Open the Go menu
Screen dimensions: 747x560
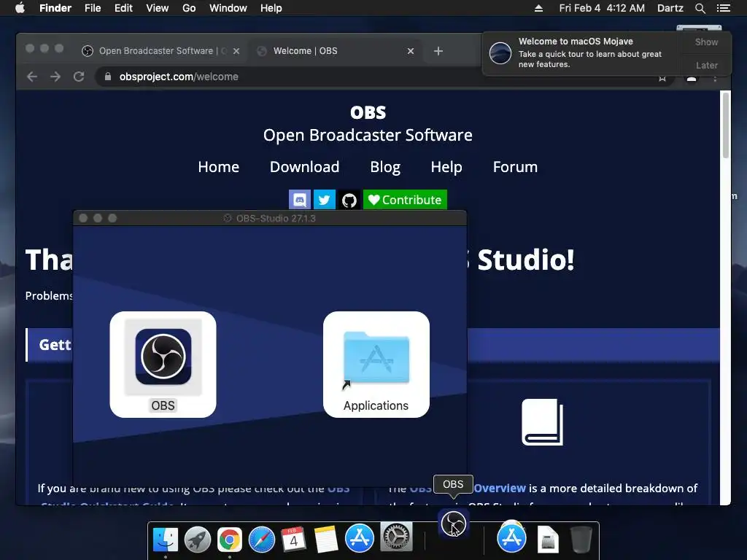click(x=189, y=8)
